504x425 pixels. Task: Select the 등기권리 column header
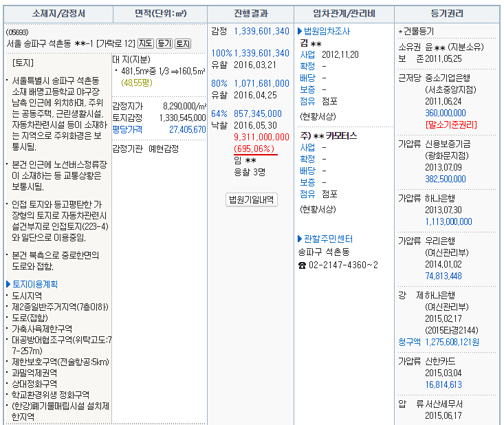(447, 14)
